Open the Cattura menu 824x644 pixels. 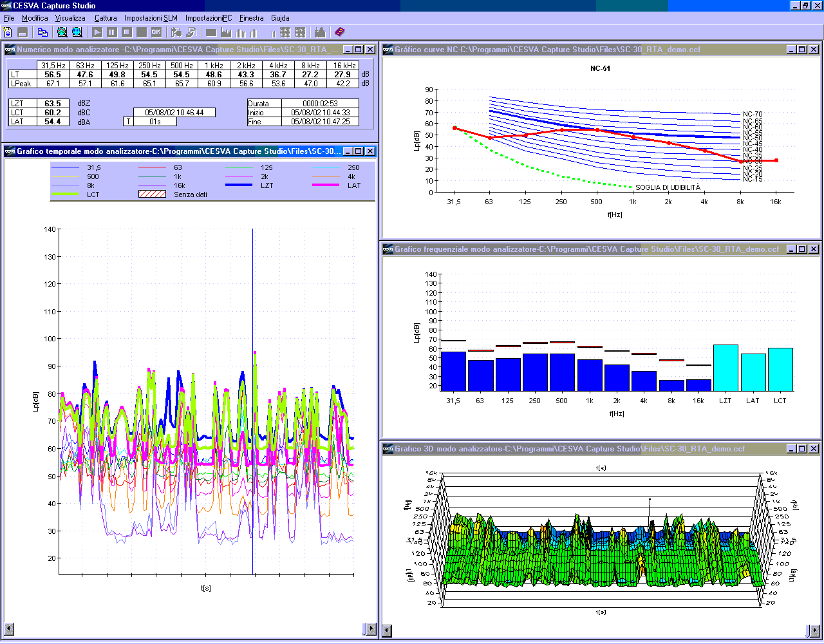[x=105, y=18]
